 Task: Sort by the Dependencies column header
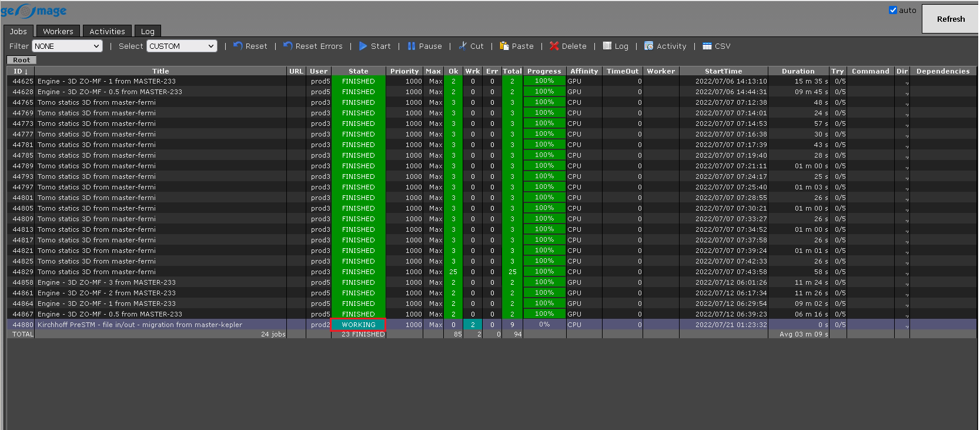[943, 71]
